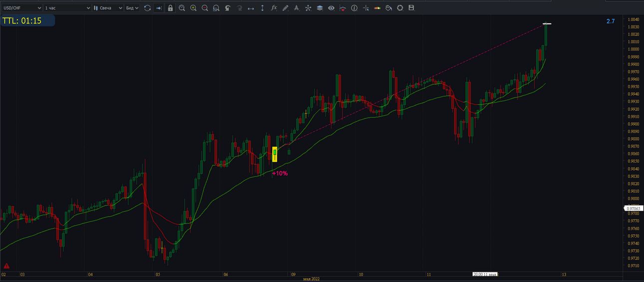Click the zoom to area icon

pos(216,8)
